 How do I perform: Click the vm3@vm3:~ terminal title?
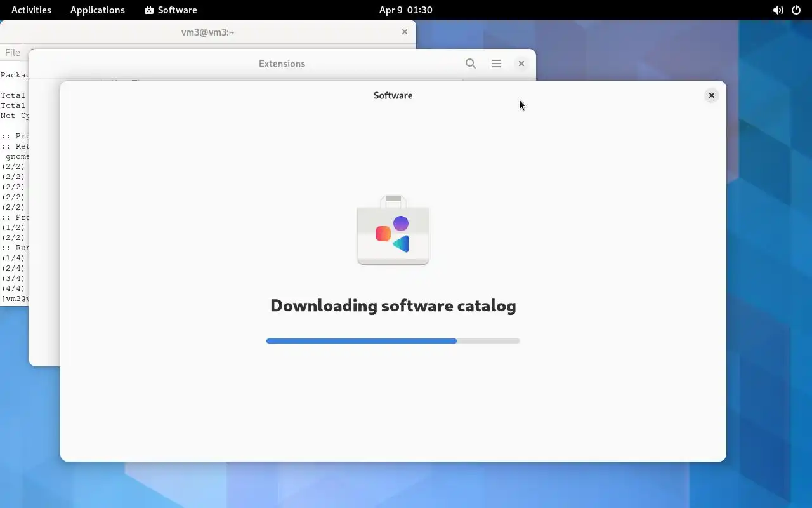pos(208,32)
